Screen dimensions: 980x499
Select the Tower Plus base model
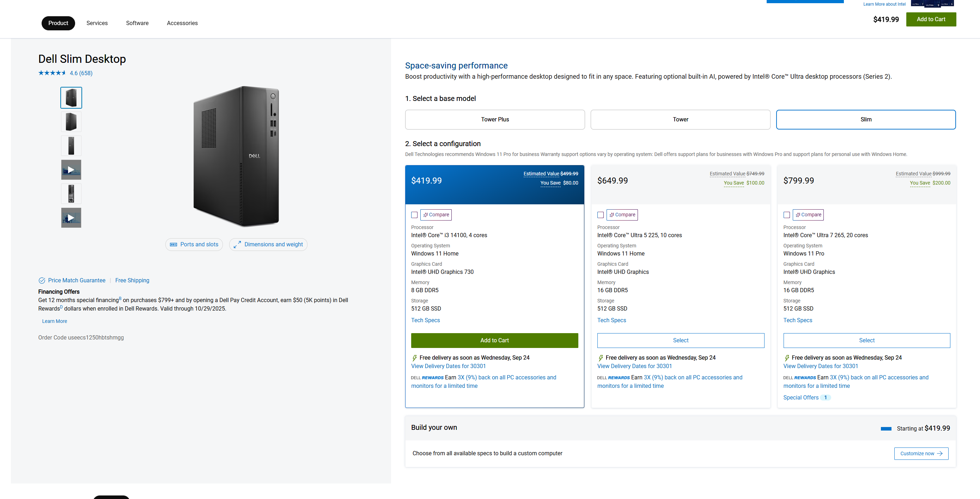pyautogui.click(x=494, y=120)
